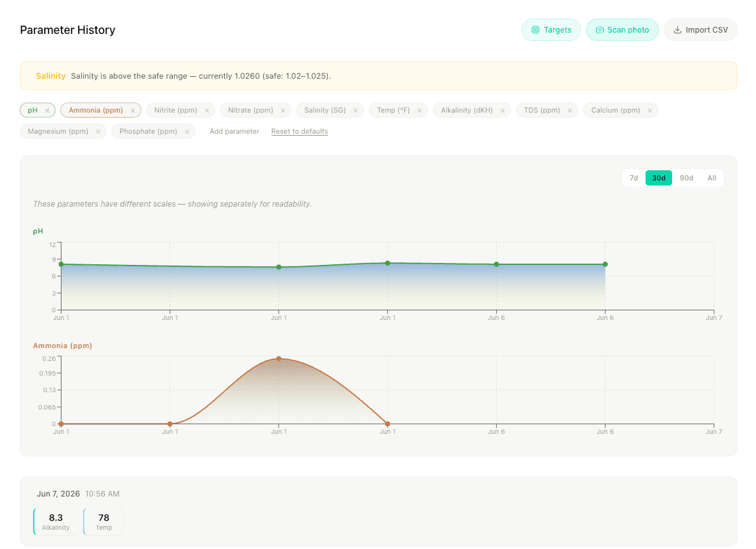Click the Jun 7, 2026 entry date
756x549 pixels.
[x=58, y=494]
